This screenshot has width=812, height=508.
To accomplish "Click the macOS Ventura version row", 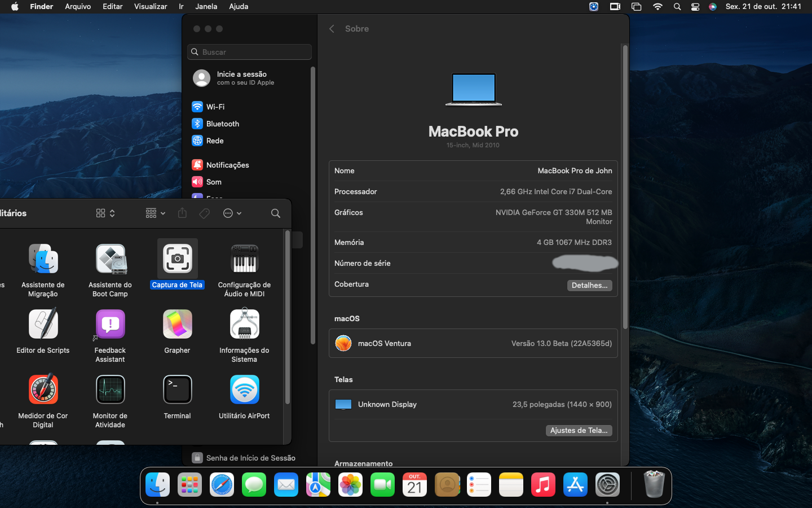I will pos(473,343).
